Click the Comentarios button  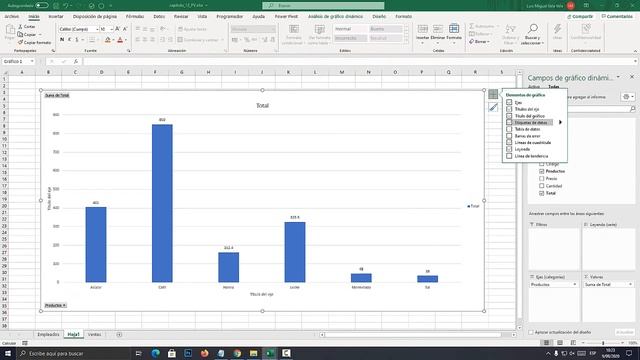coord(617,16)
